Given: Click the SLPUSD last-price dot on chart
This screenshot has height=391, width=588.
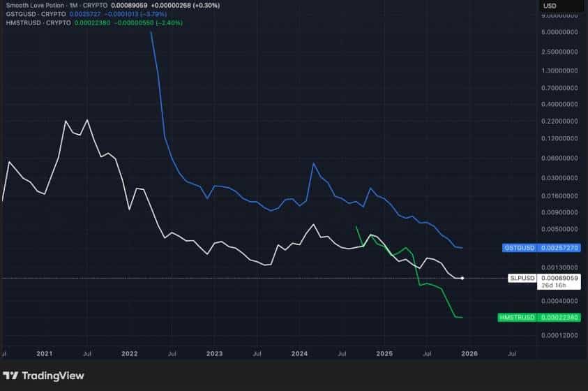Looking at the screenshot, I should tap(462, 278).
